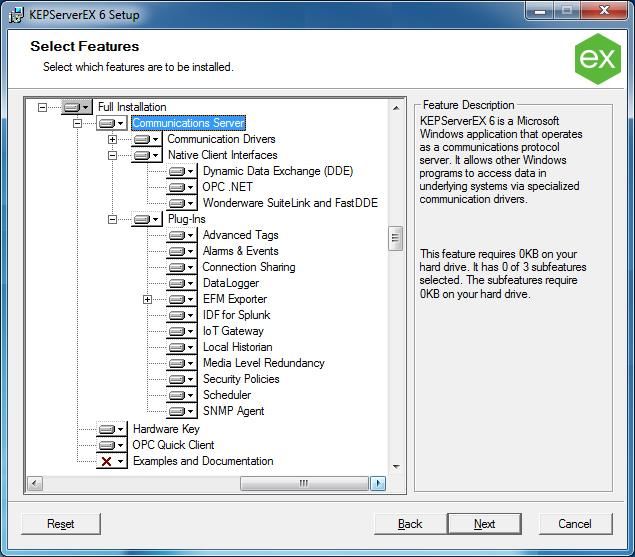Image resolution: width=635 pixels, height=557 pixels.
Task: Open the IDF for Splunk install-state icon
Action: [182, 315]
